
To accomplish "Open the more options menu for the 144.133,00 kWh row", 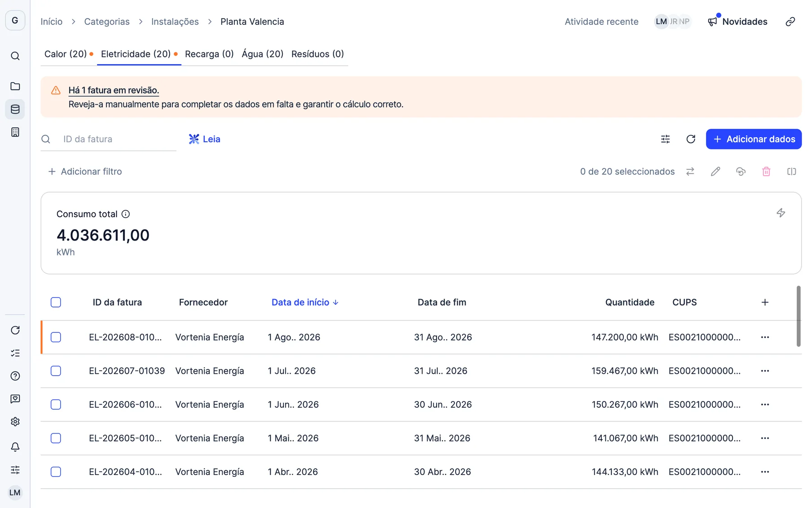I will [765, 472].
